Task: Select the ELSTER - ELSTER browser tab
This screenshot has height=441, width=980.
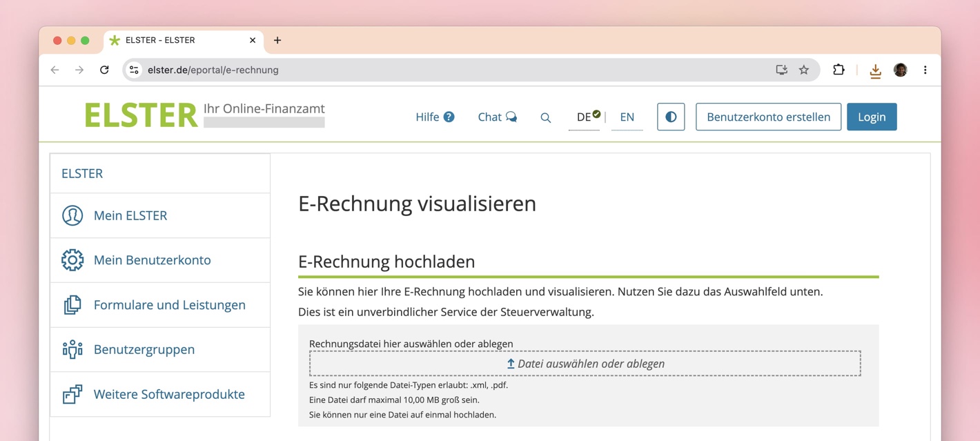Action: click(x=184, y=40)
